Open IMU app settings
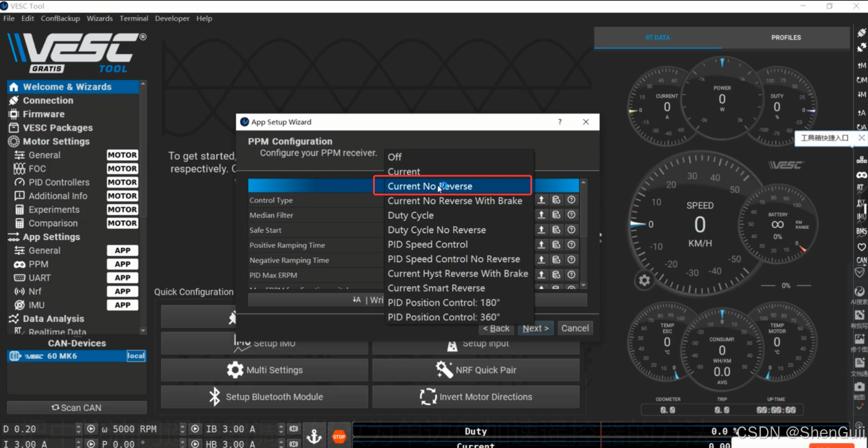This screenshot has height=448, width=868. point(73,305)
